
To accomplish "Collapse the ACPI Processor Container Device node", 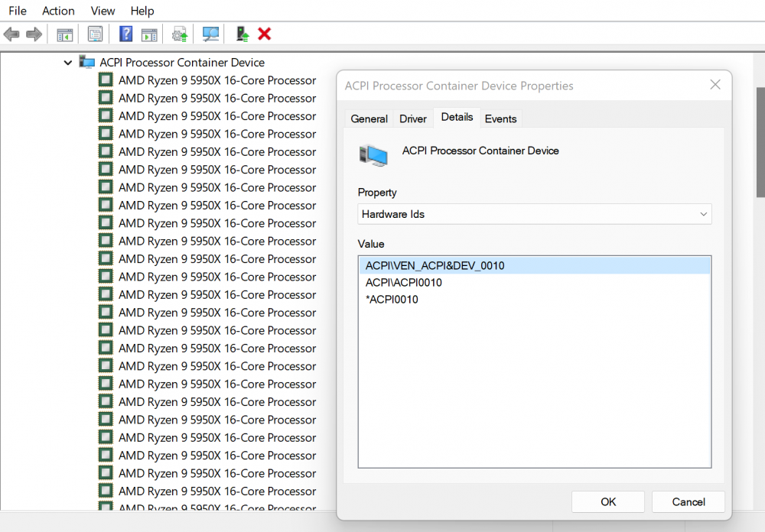I will pyautogui.click(x=68, y=63).
